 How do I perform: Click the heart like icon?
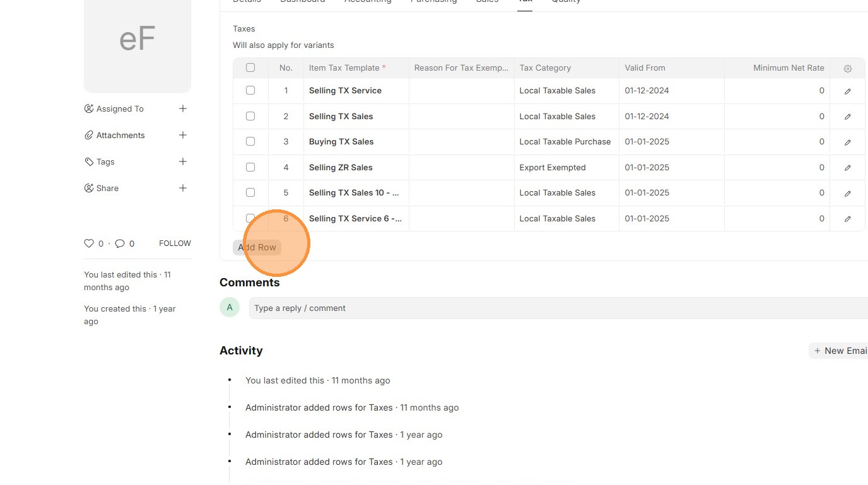(89, 243)
